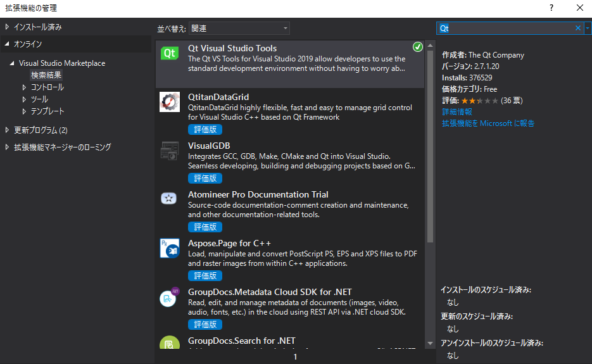Click the QtitanDataGrid extension icon

tap(170, 102)
